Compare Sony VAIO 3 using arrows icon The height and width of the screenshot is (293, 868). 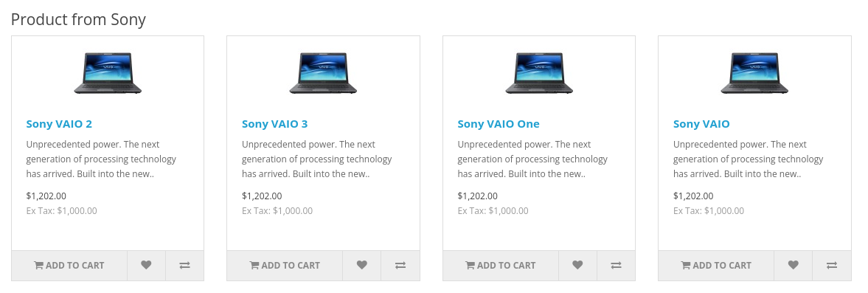point(400,265)
